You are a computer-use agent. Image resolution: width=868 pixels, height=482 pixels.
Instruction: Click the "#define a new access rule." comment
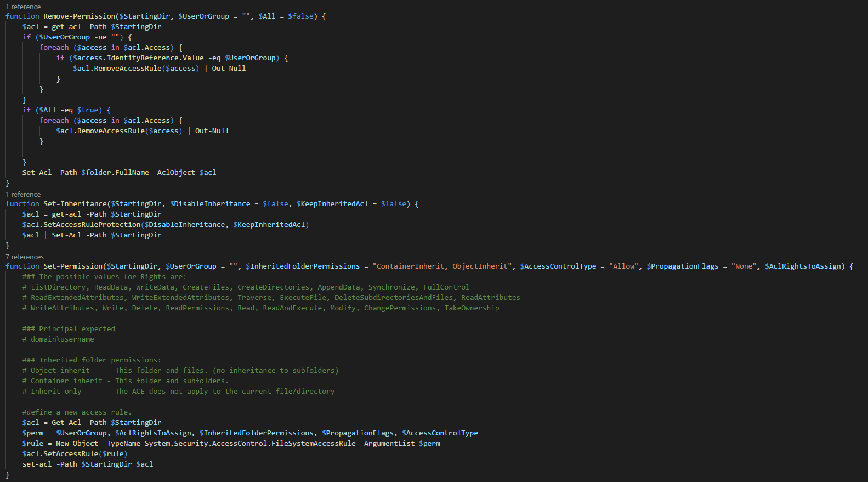77,412
